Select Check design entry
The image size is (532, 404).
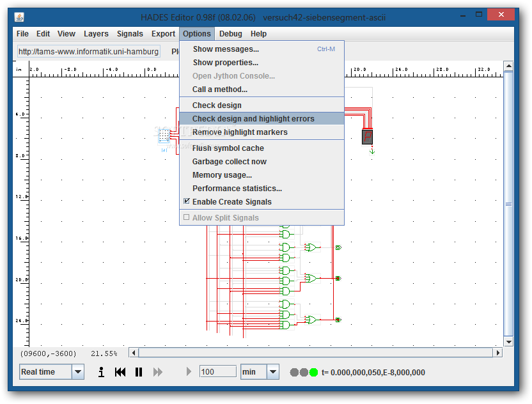(x=262, y=105)
